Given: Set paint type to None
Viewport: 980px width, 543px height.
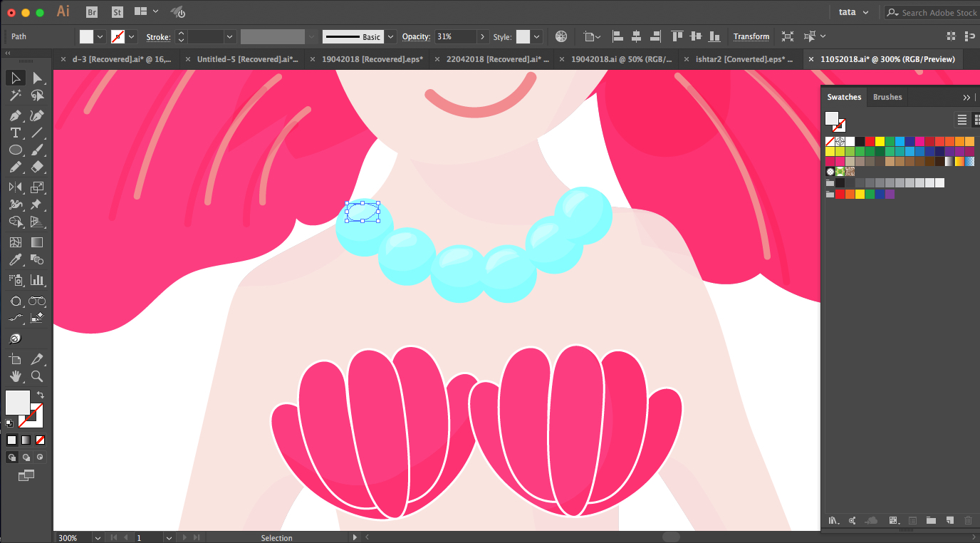Looking at the screenshot, I should coord(40,440).
